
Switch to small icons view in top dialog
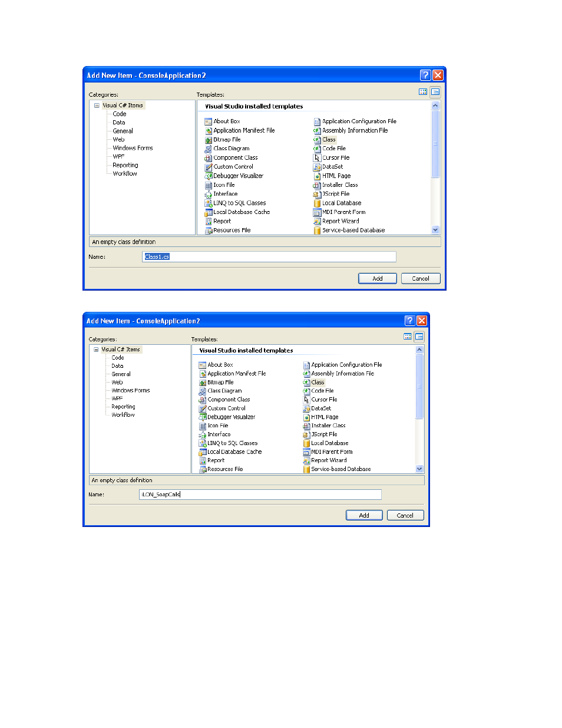click(x=435, y=91)
